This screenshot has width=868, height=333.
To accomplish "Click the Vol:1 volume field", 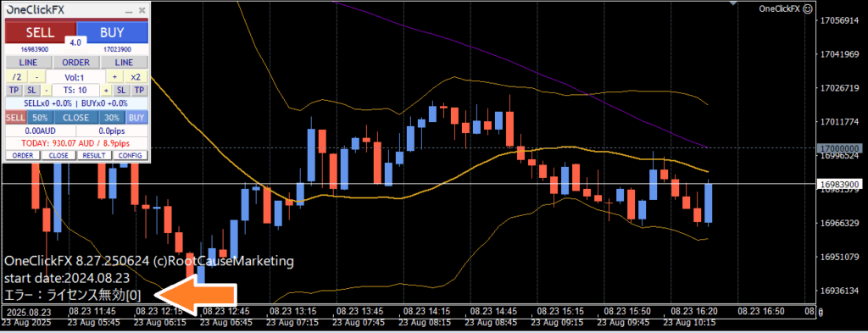I will click(75, 76).
